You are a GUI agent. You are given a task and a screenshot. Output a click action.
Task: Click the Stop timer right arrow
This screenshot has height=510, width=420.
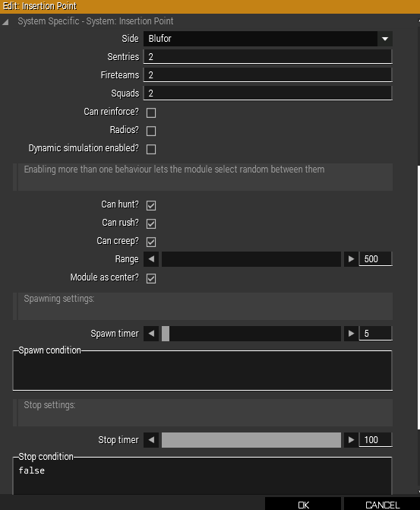pos(351,440)
